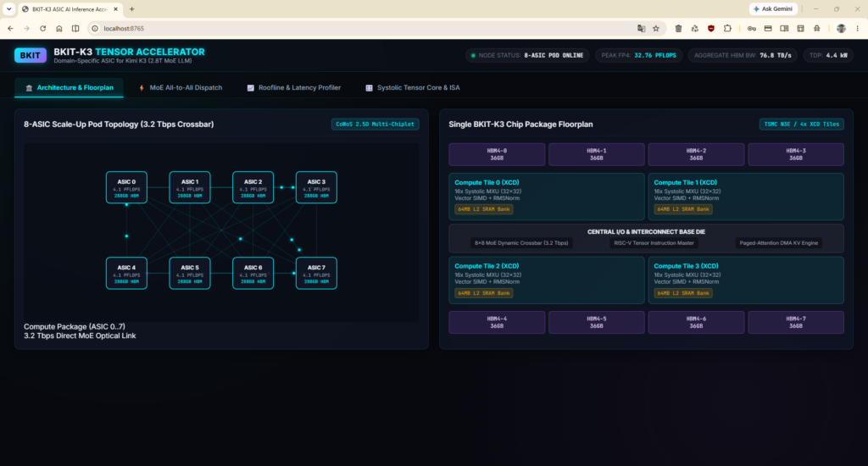Click Compute Tile 0's 64MB L2 SRAM Bank tag
Image resolution: width=868 pixels, height=466 pixels.
click(484, 209)
